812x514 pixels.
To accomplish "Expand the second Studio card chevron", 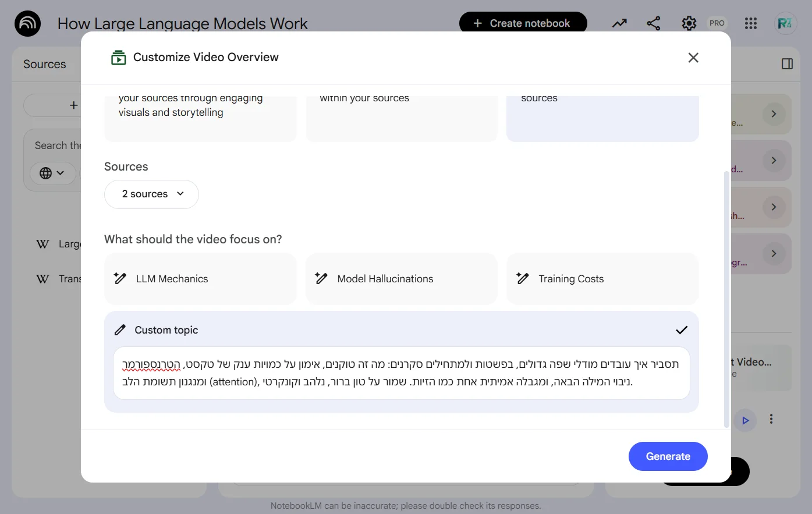I will coord(774,160).
